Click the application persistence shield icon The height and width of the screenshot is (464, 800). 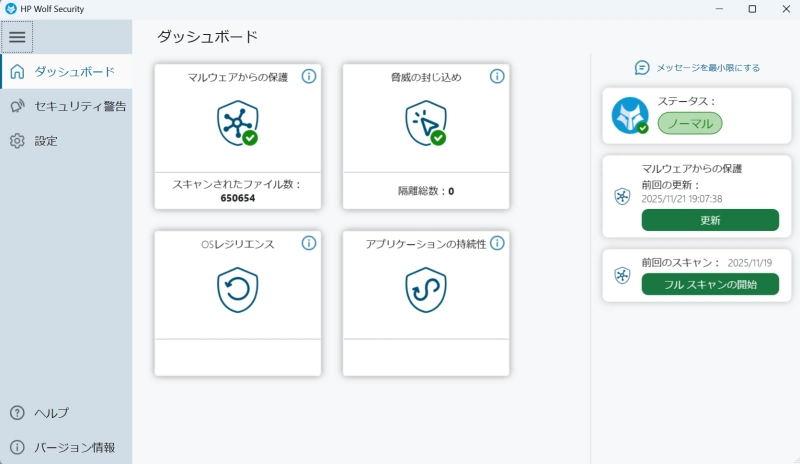[x=425, y=290]
